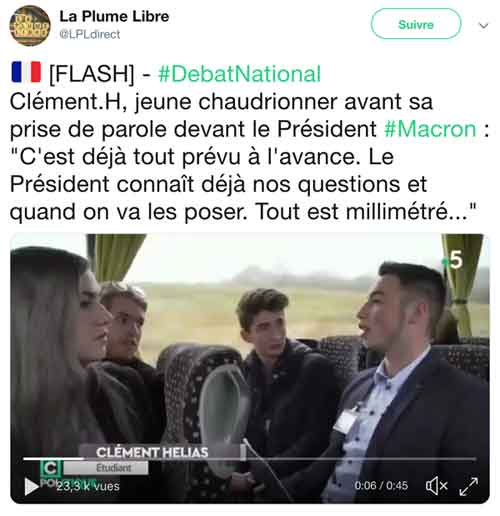Open the #DebatNational hashtag
The image size is (500, 516).
point(239,74)
